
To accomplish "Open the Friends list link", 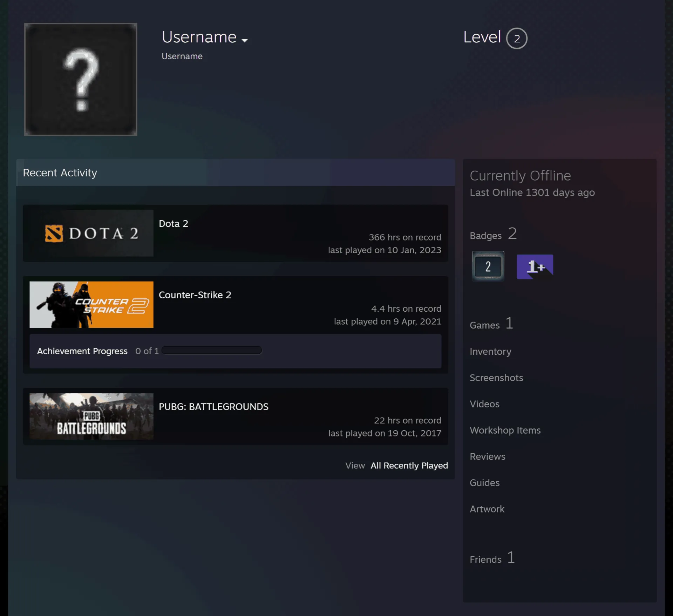I will tap(492, 557).
